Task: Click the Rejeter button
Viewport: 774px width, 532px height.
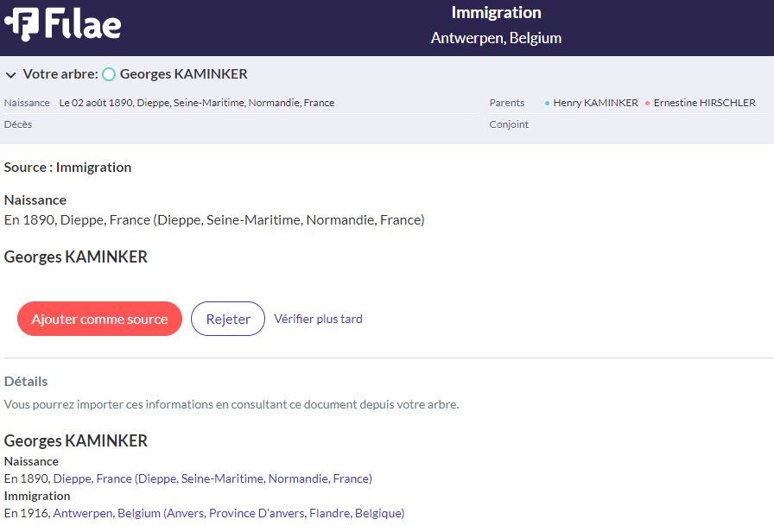Action: 228,319
